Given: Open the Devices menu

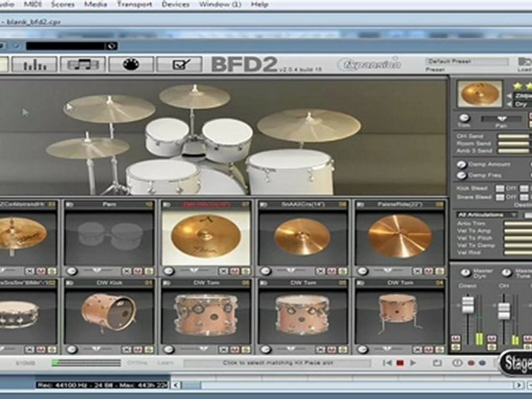Looking at the screenshot, I should (x=176, y=4).
